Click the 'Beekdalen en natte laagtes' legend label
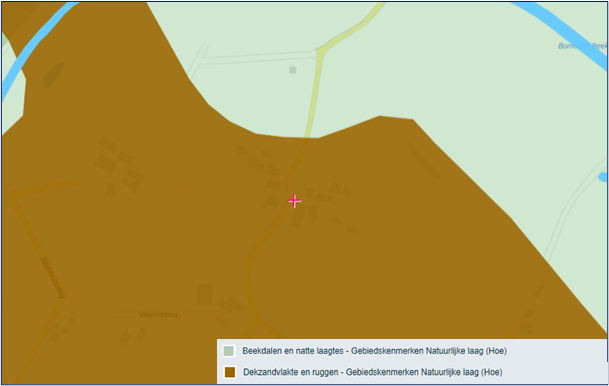 pyautogui.click(x=293, y=351)
